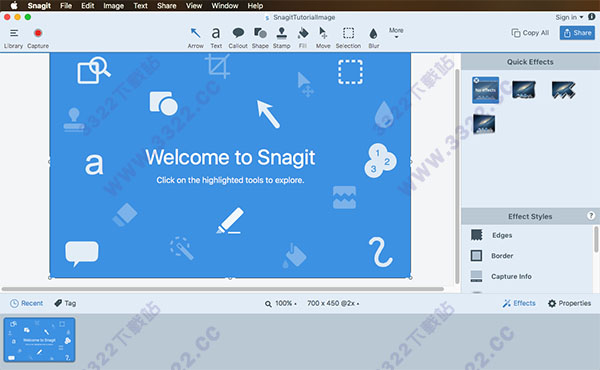Image resolution: width=600 pixels, height=370 pixels.
Task: Select the Shape tool
Action: click(x=260, y=37)
